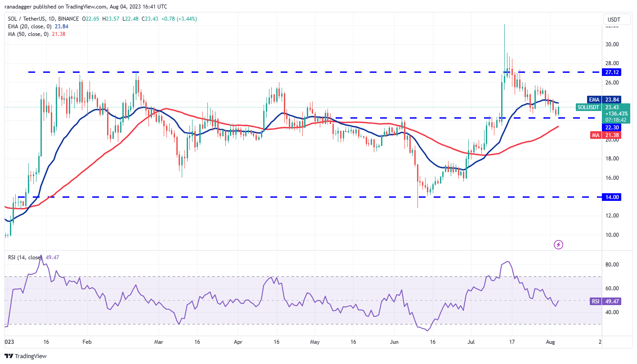Click the RSI value 49.47 tag
Viewport: 637px width, 364px height.
(614, 302)
